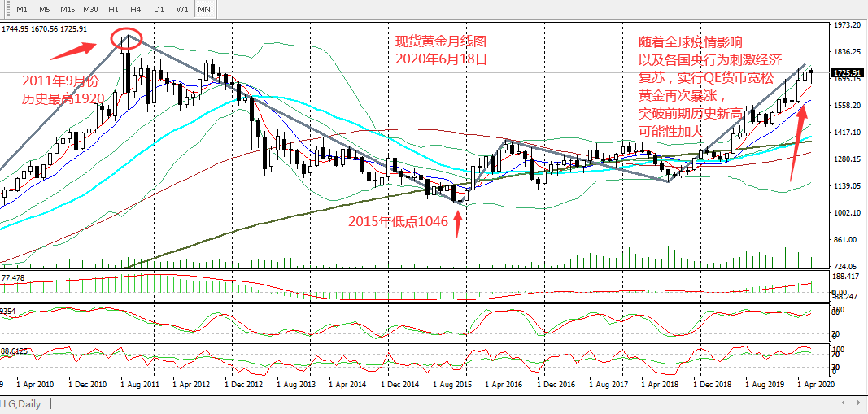Click the 1 Apr 2016 date label
The width and height of the screenshot is (868, 414).
(504, 384)
